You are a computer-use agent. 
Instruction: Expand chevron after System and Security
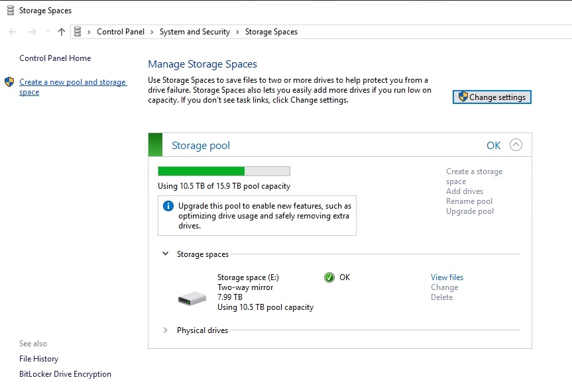pos(237,32)
